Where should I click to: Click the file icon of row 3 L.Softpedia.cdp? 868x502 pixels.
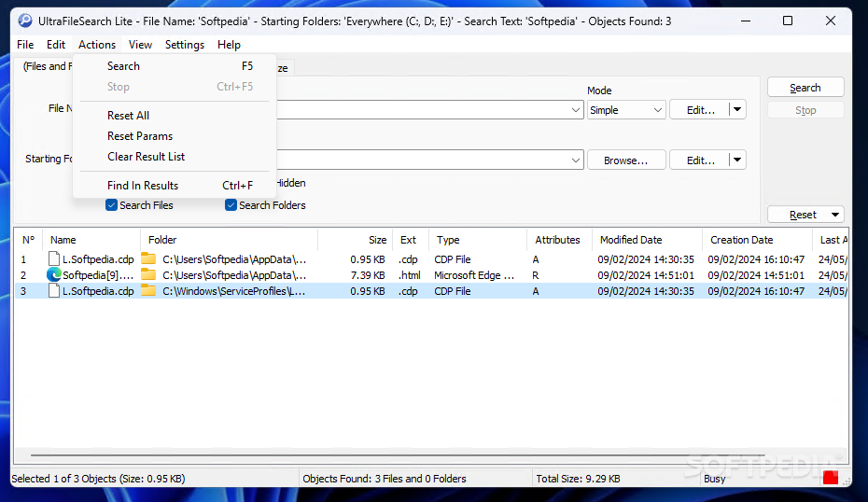click(x=54, y=290)
